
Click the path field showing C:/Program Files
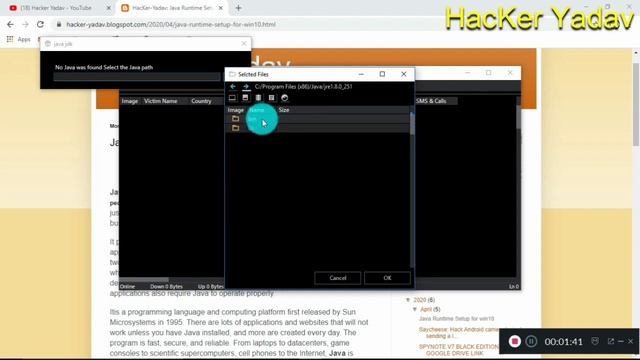click(303, 87)
